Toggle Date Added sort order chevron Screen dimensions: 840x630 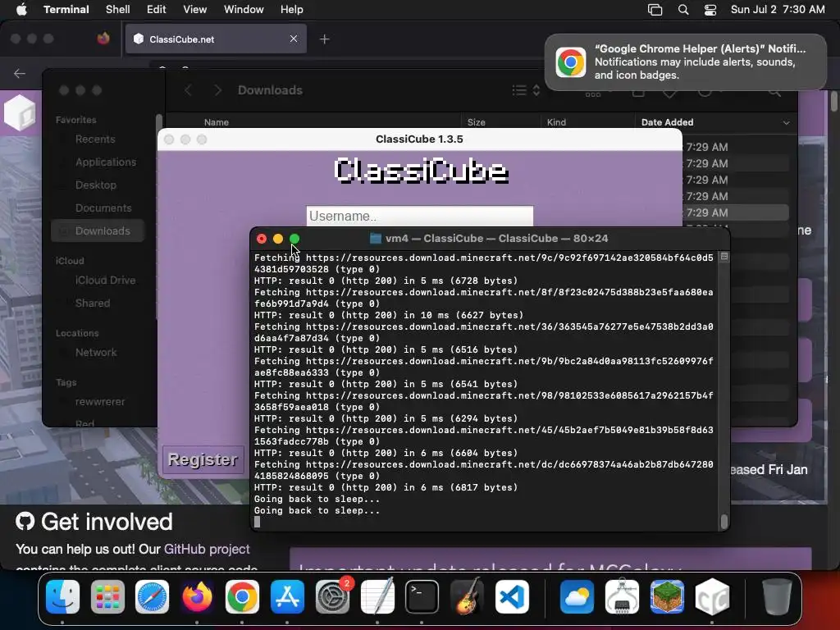tap(786, 123)
